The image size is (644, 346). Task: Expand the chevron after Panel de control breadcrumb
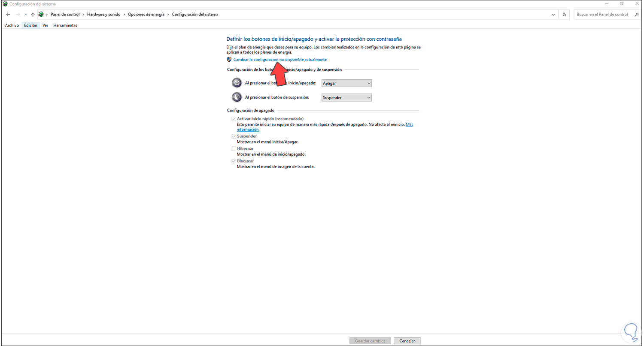click(x=83, y=14)
